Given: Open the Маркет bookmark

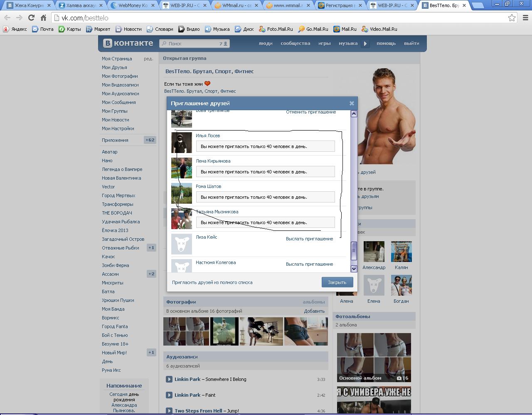Looking at the screenshot, I should [x=98, y=29].
